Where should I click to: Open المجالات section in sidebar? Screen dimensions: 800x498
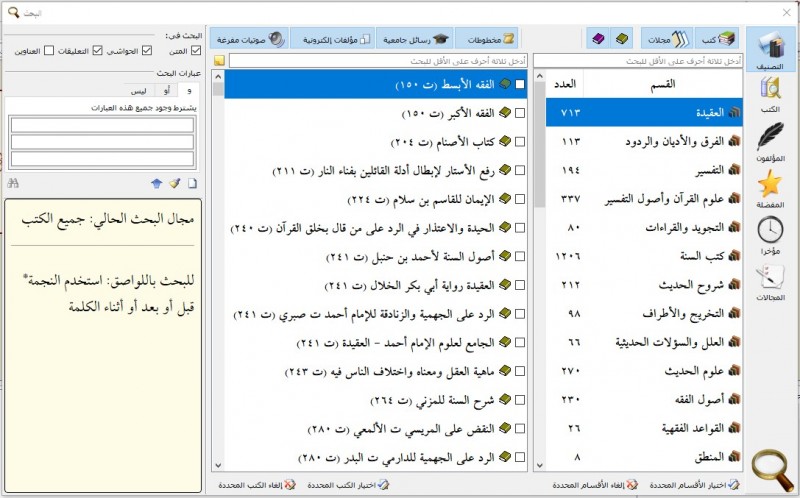click(x=770, y=281)
